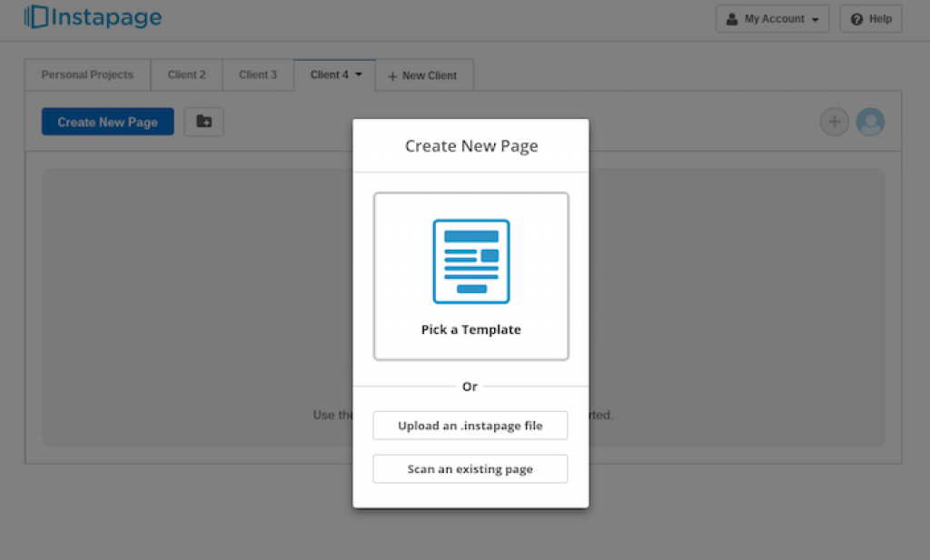Click the Help button label
The width and height of the screenshot is (930, 560).
click(x=880, y=19)
